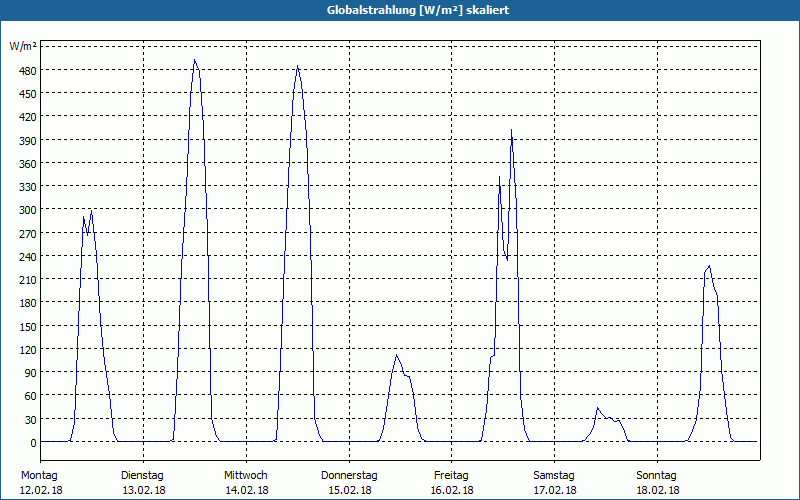Screen dimensions: 800x500
Task: Click the date 14.02.18
Action: (247, 491)
